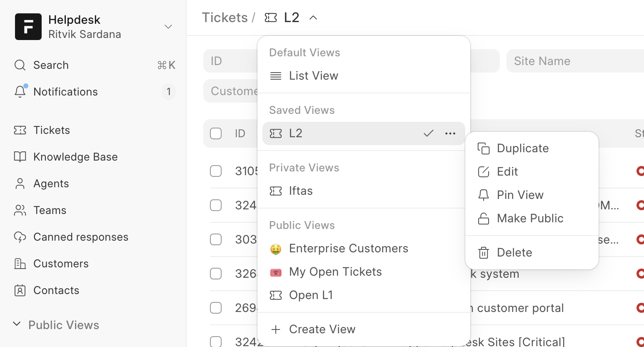Click the Search magnifier icon in sidebar
Image resolution: width=644 pixels, height=347 pixels.
point(20,65)
